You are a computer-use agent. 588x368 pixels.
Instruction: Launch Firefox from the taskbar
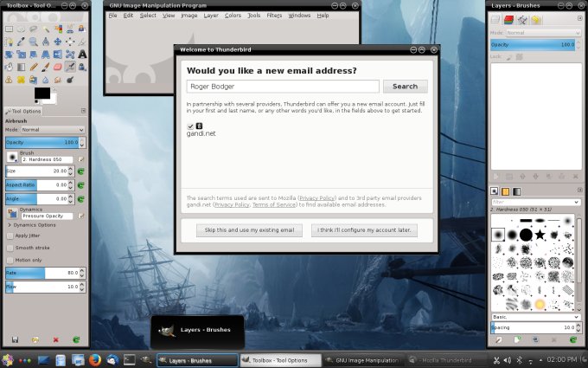95,360
